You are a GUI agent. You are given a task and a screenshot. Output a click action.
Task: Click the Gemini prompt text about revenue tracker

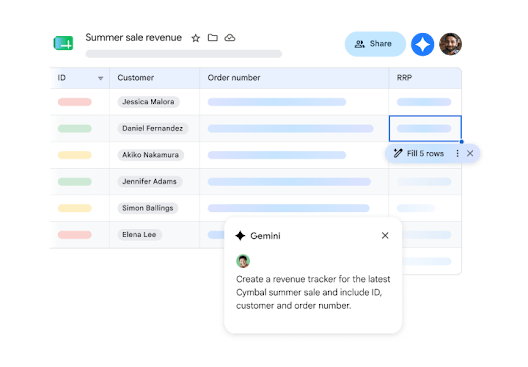[313, 292]
